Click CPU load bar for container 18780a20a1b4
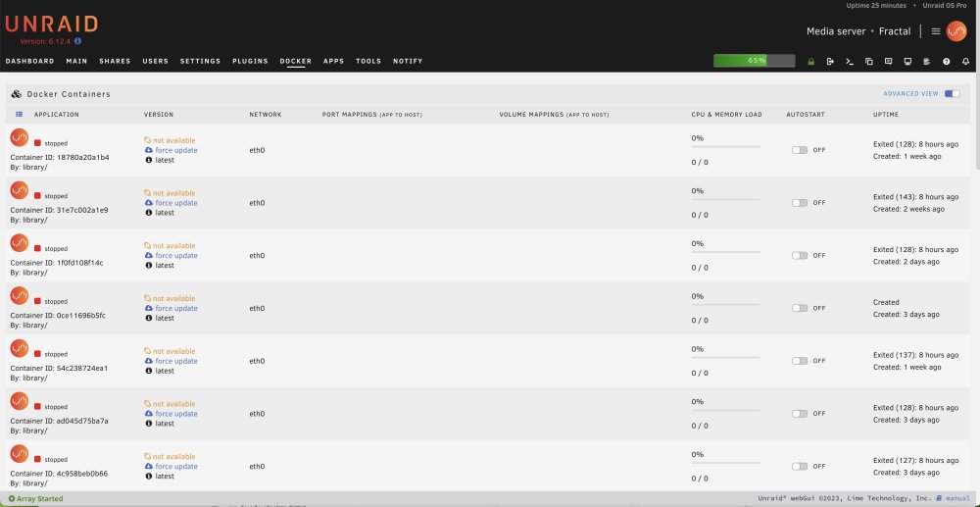The image size is (980, 507). [725, 147]
